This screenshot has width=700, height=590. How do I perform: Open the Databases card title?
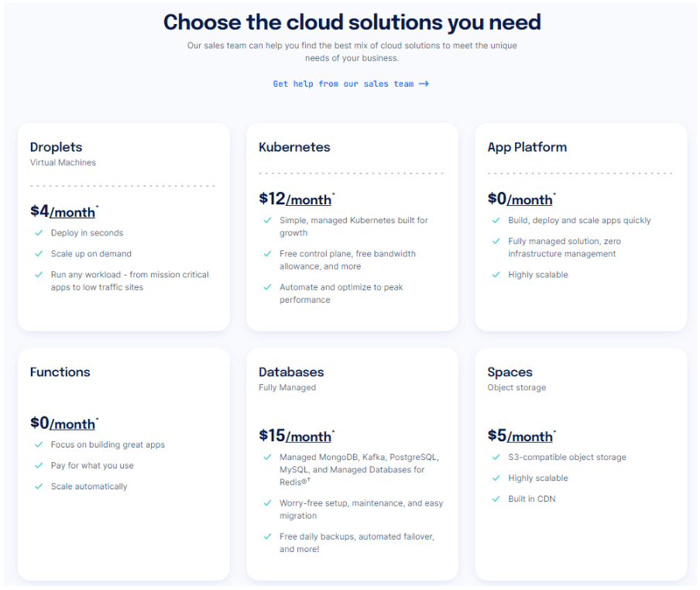291,372
